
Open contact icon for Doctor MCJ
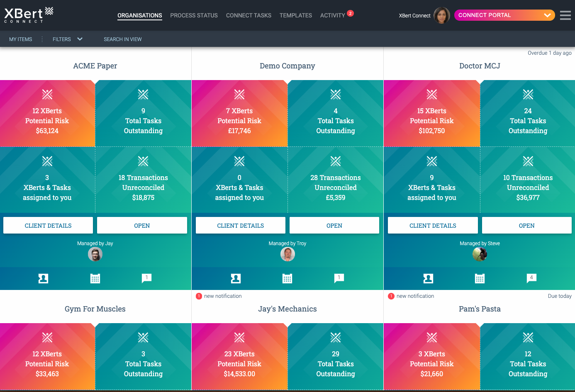(428, 278)
